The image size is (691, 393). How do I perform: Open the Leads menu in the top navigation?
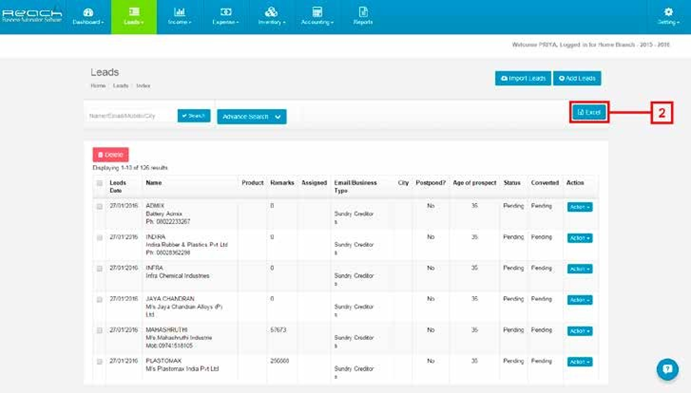134,17
